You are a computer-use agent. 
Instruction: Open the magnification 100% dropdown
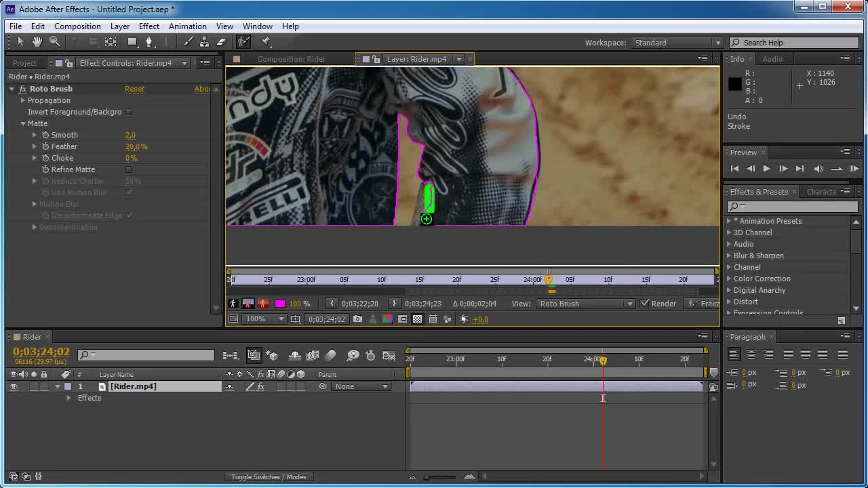click(264, 319)
